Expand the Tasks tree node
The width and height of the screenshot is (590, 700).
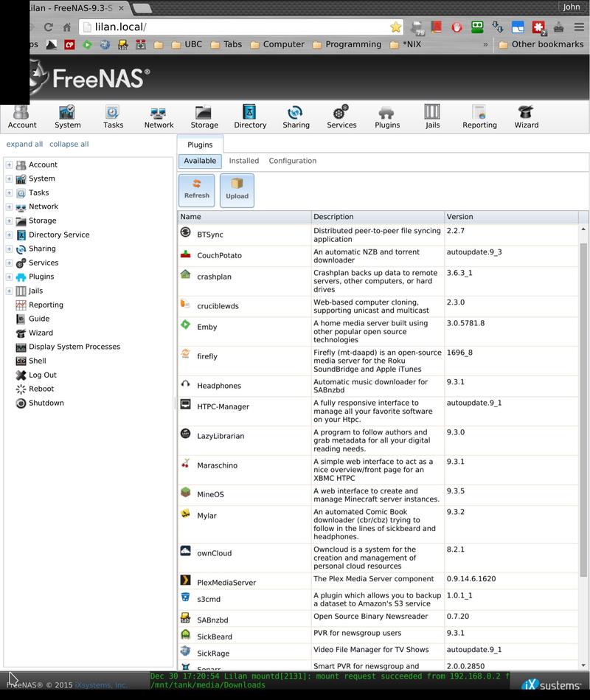tap(9, 193)
